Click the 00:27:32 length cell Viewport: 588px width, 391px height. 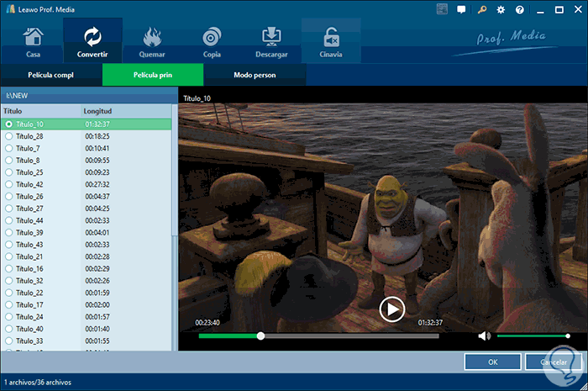[97, 184]
